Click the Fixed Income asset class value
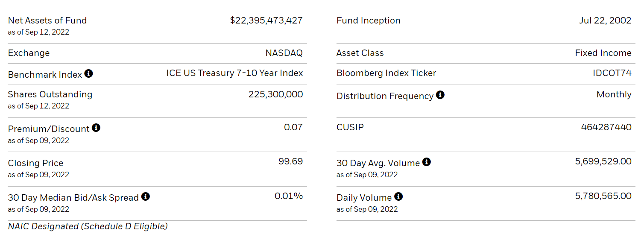 [x=603, y=53]
